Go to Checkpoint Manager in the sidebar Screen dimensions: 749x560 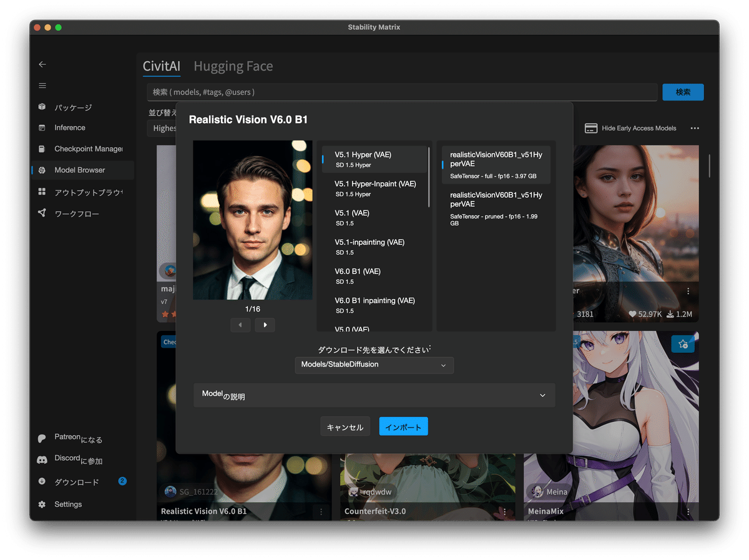click(82, 149)
